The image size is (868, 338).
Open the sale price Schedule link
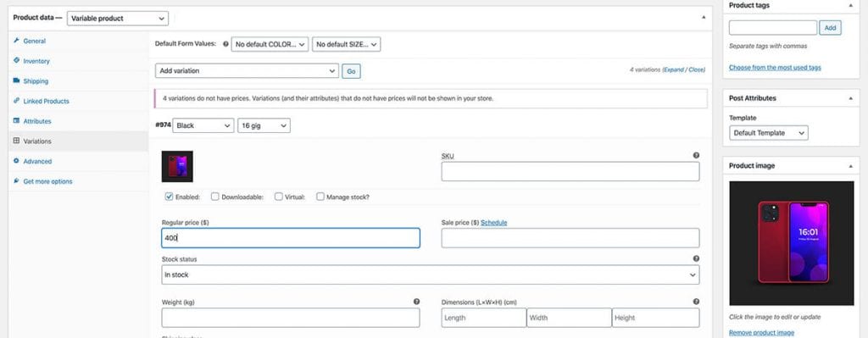click(x=494, y=223)
